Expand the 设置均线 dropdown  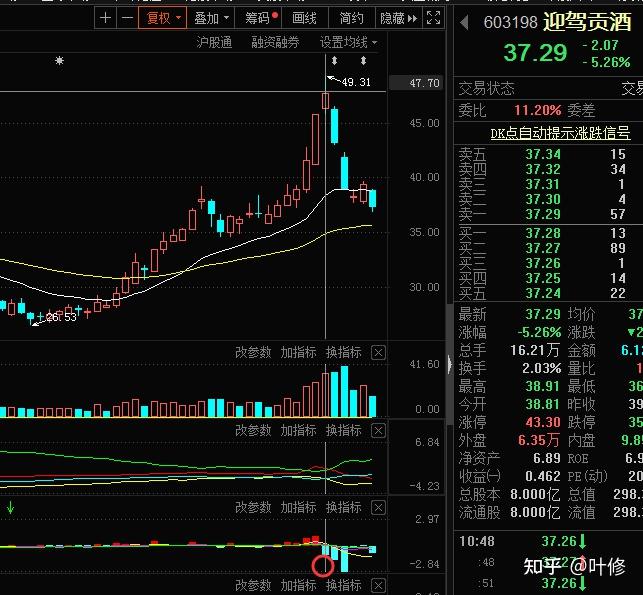pos(348,42)
